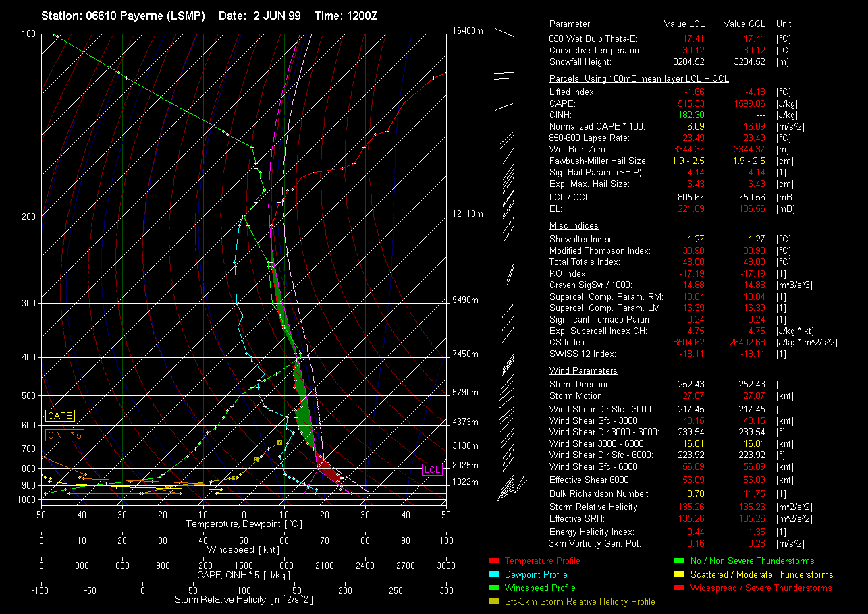Click the magenta LCL marker label

click(x=431, y=470)
